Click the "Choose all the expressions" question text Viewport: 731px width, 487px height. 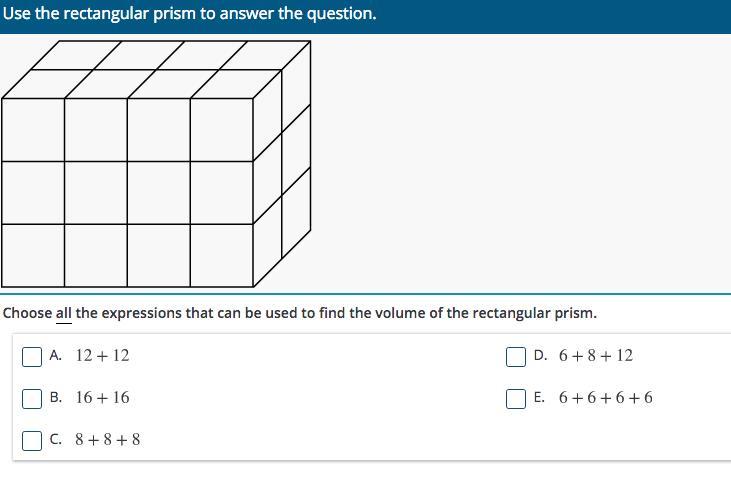(x=300, y=313)
